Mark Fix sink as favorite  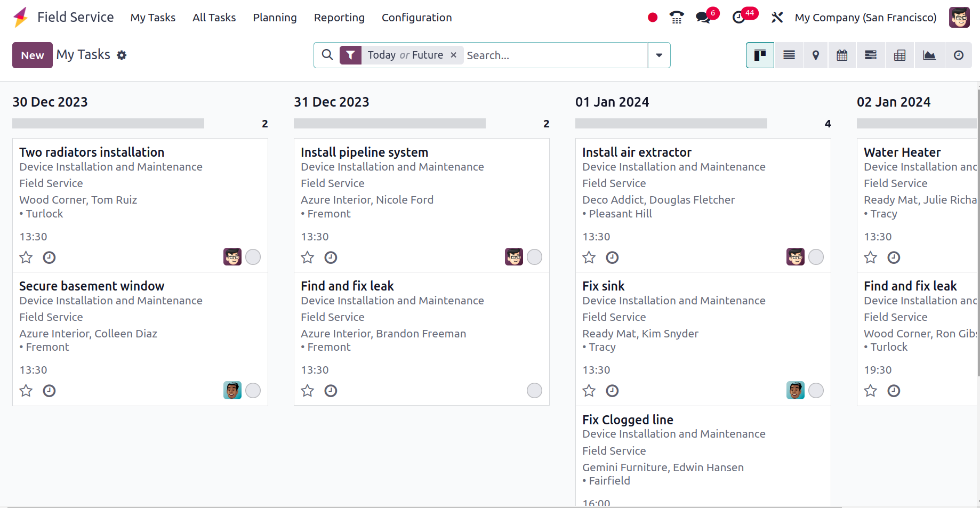tap(589, 390)
